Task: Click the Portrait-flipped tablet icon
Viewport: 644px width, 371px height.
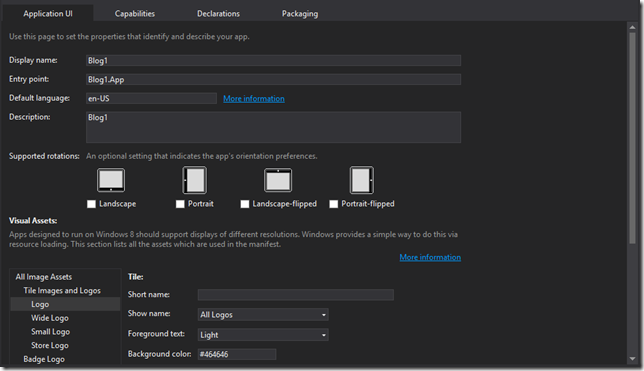Action: coord(362,180)
